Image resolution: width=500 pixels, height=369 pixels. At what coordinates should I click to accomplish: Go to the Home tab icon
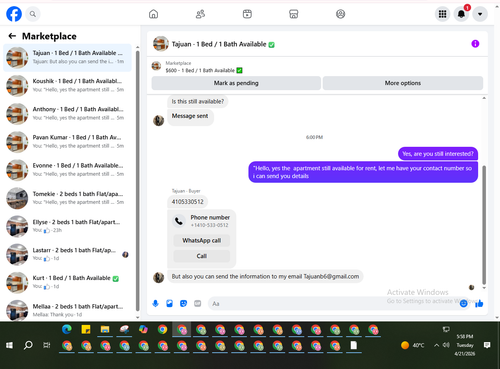[153, 14]
